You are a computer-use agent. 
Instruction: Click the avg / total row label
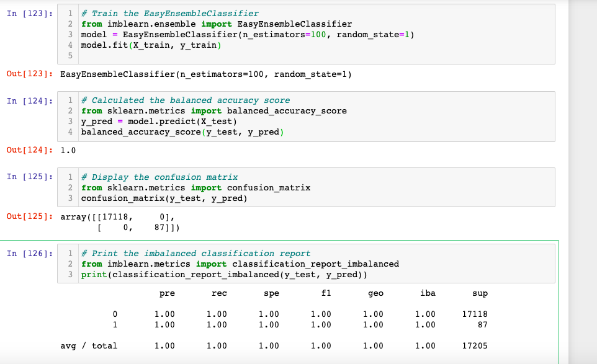[x=89, y=346]
